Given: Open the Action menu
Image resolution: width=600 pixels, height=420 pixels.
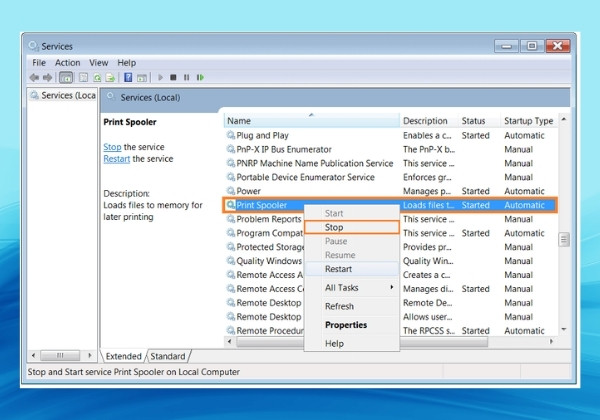Looking at the screenshot, I should (x=67, y=63).
